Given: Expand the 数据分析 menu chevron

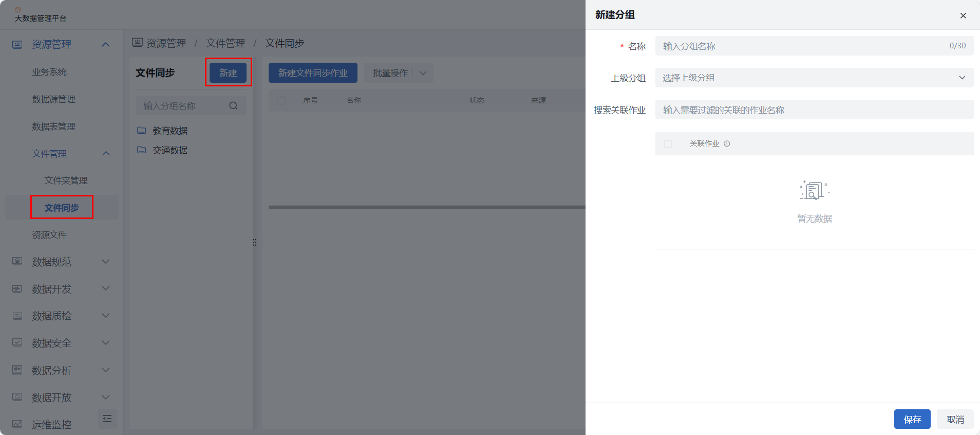Looking at the screenshot, I should coord(106,370).
